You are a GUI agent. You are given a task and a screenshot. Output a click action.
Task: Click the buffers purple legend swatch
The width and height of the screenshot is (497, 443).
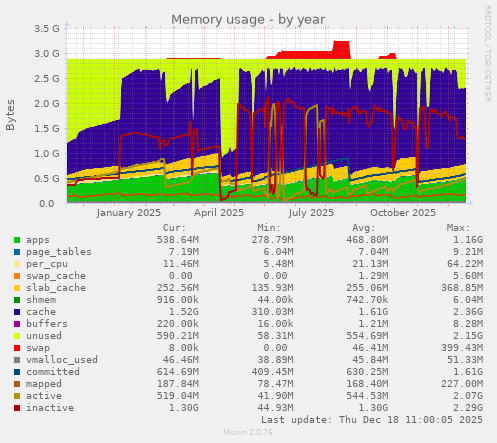click(17, 324)
